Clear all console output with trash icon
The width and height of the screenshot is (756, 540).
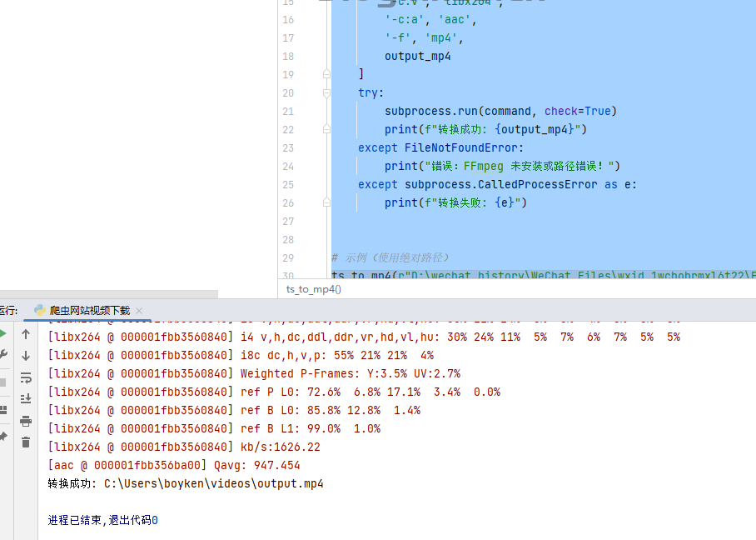pos(26,442)
